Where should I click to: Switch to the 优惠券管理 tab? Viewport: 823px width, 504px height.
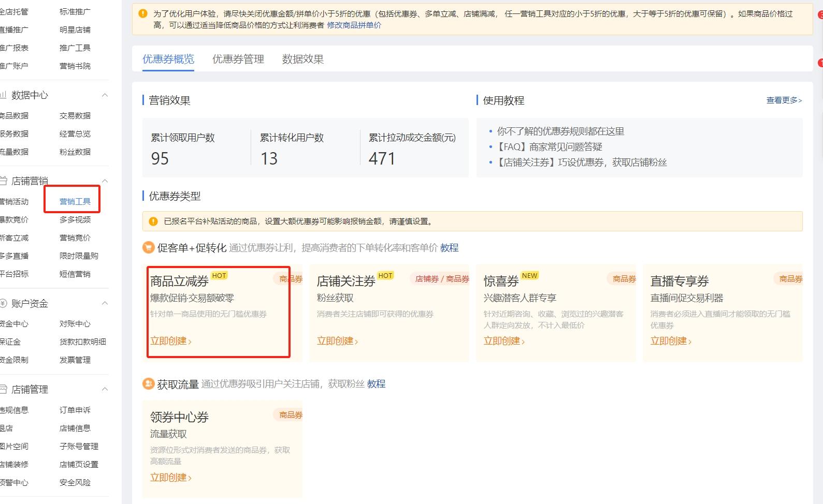pyautogui.click(x=238, y=59)
